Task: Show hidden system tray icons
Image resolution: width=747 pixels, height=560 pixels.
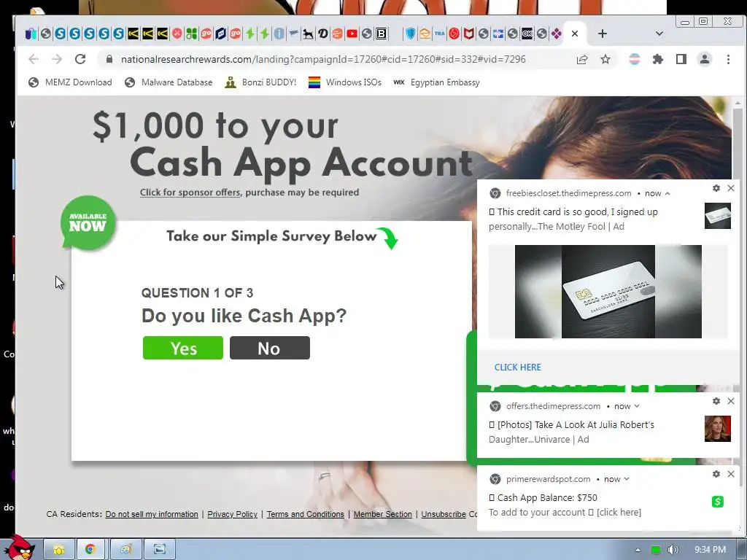Action: [638, 550]
